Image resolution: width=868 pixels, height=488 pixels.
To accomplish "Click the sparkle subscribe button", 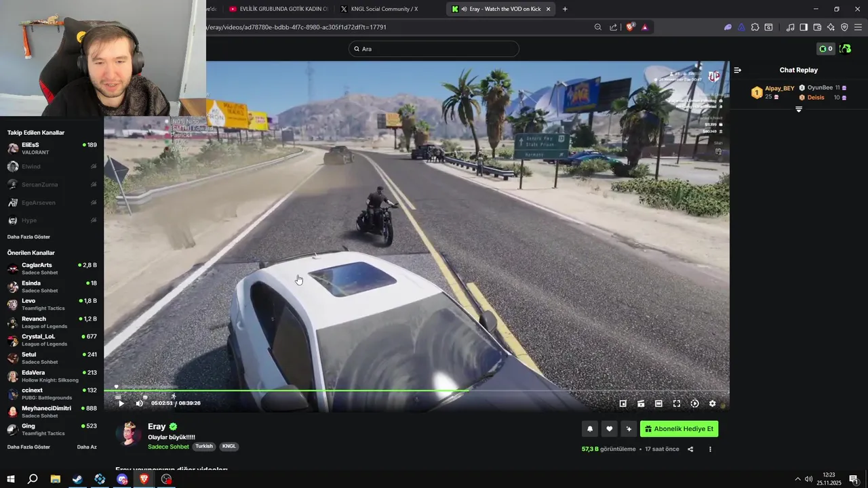I will (629, 428).
